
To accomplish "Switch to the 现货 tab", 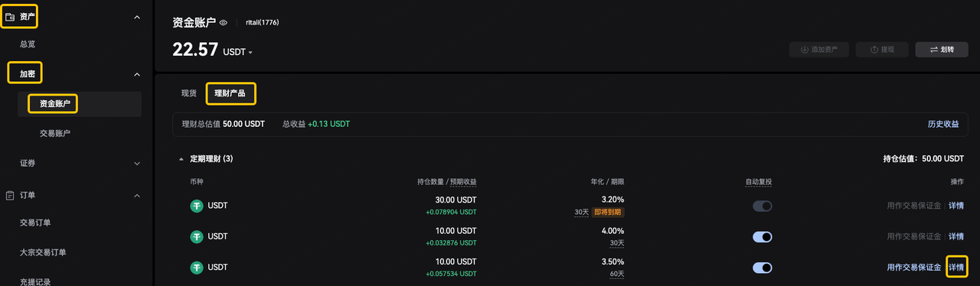I will click(x=189, y=93).
